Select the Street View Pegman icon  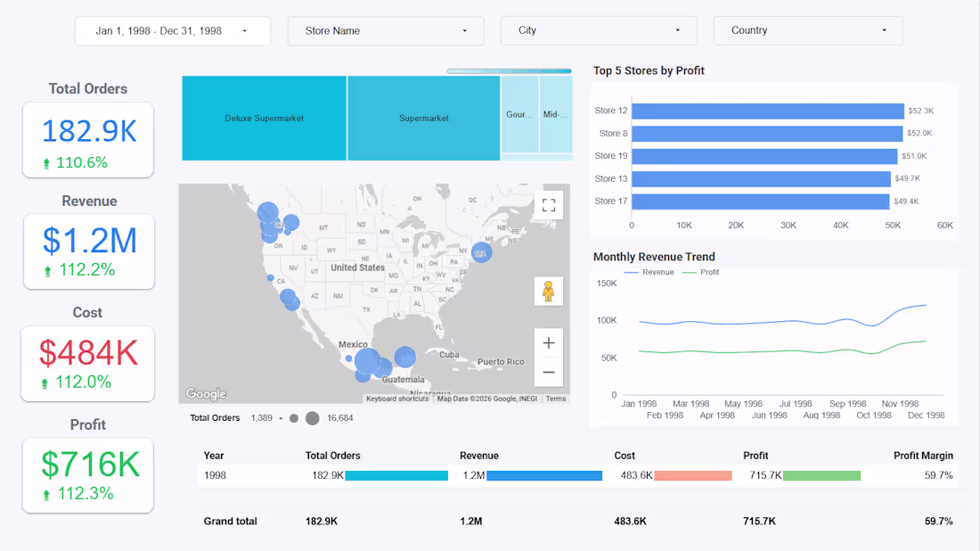point(549,291)
